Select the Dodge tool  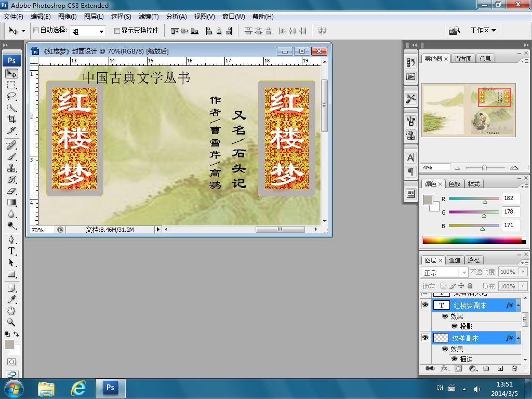click(11, 225)
